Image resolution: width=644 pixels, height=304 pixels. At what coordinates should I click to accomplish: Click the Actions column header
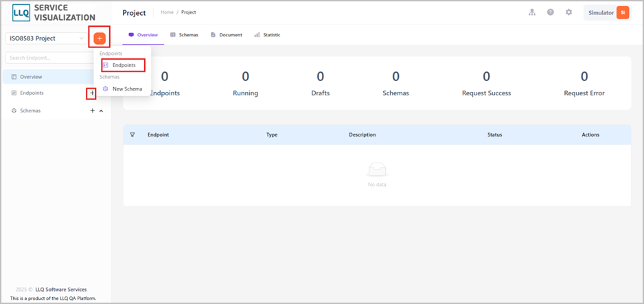click(x=590, y=135)
